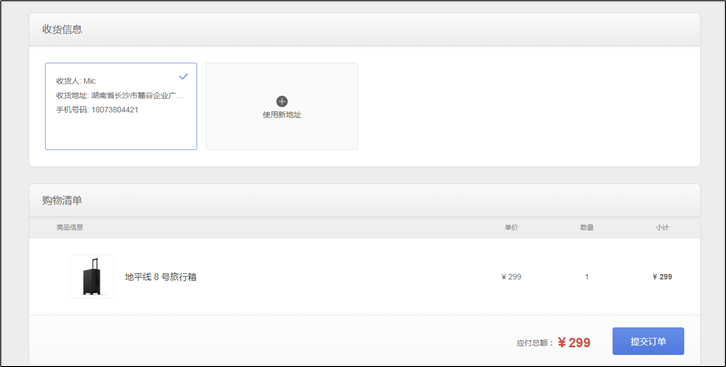
Task: Click the unit price ¥ 299
Action: coord(511,277)
